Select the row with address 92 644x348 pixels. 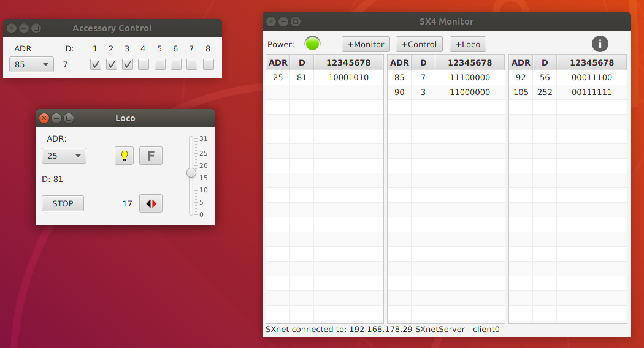(x=568, y=78)
